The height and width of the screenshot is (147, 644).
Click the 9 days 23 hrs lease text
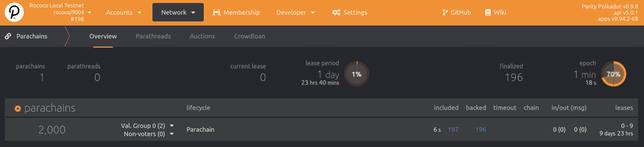(x=616, y=134)
